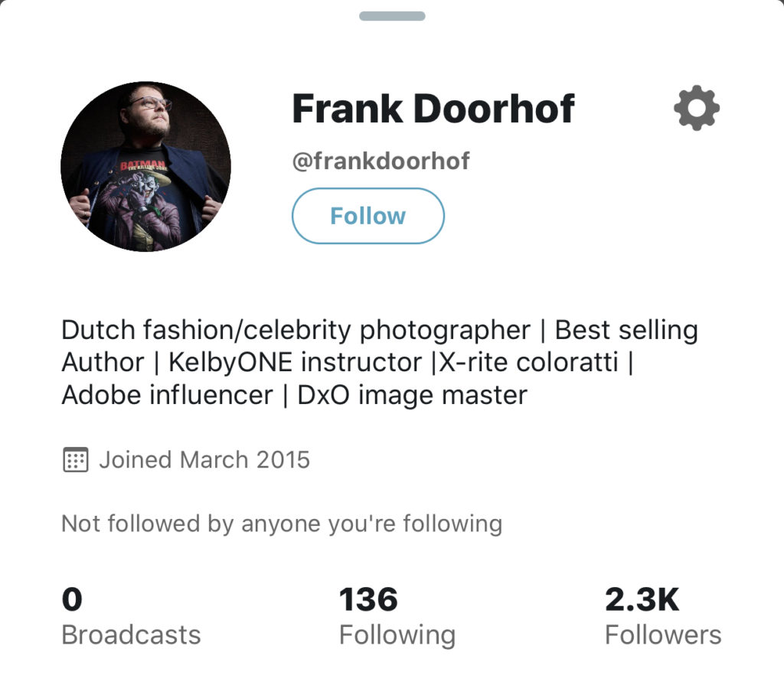Click the Followers label

click(663, 635)
